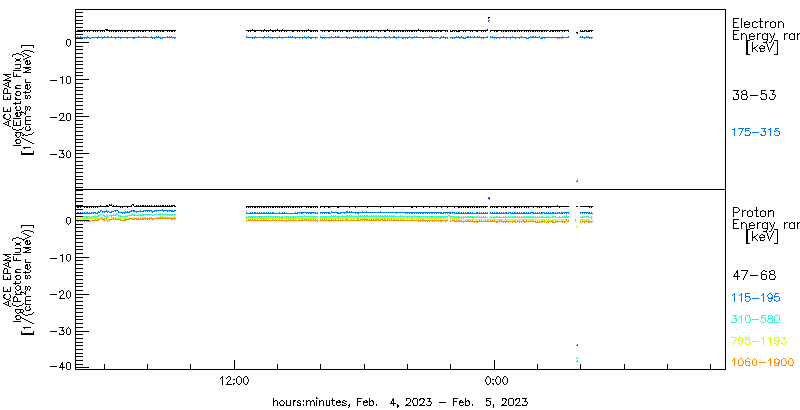Select the 38-53 electron energy label

coord(754,95)
